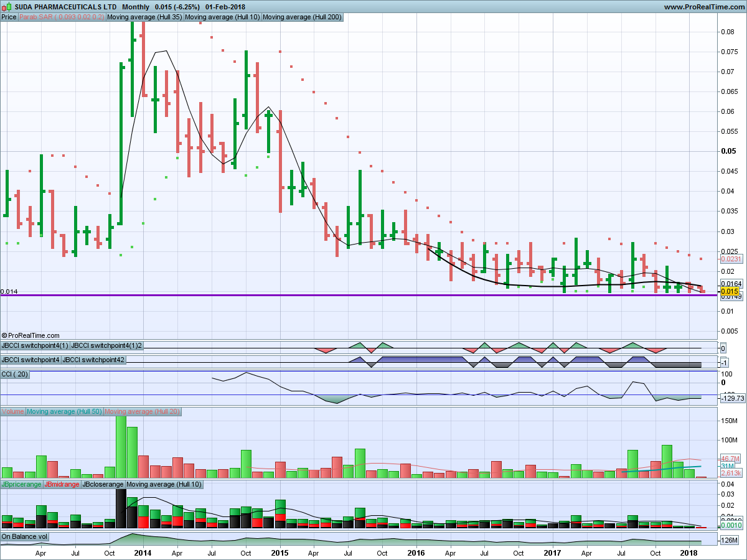The image size is (747, 560).
Task: Select the Moving average (Hull 50) volume label
Action: tap(65, 412)
